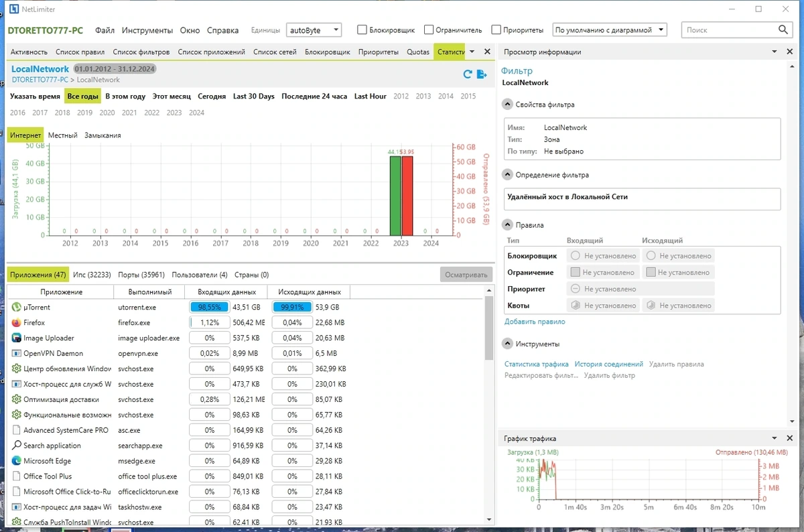Select the µTorrent application icon

(17, 307)
